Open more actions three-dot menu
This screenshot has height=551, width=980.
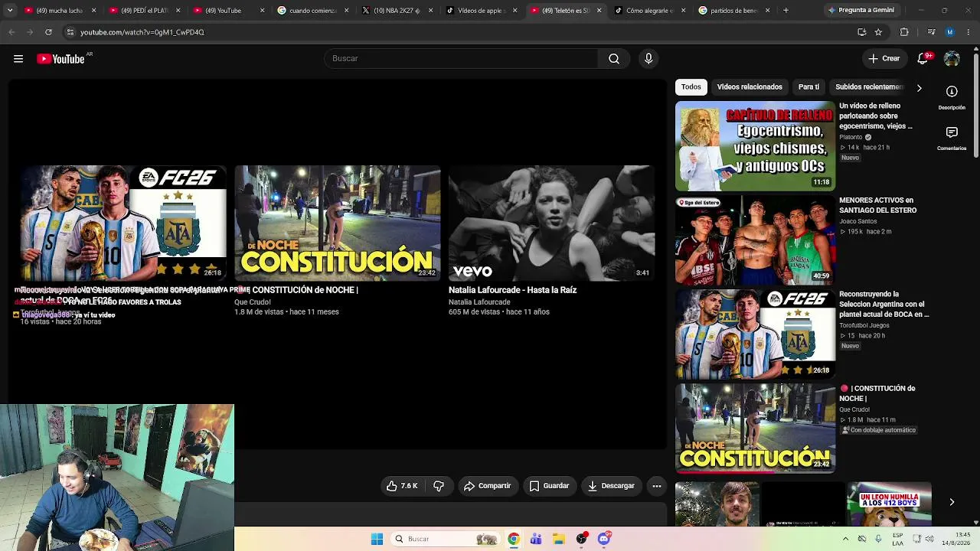656,486
